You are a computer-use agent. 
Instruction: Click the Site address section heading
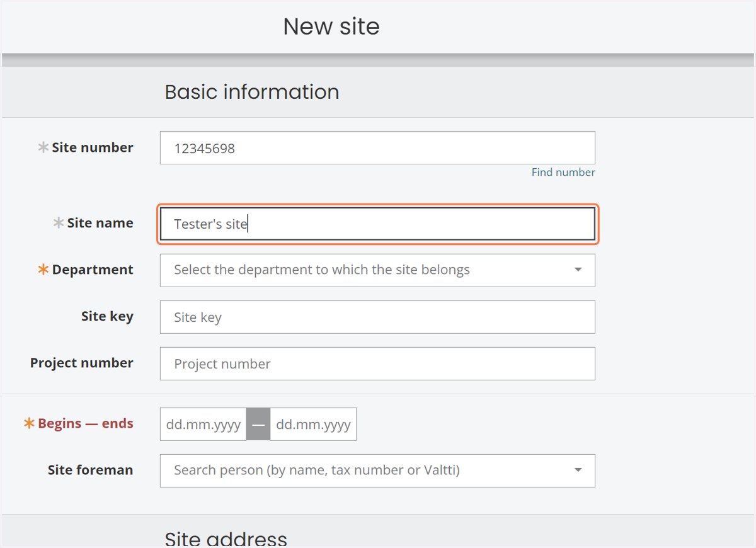[x=226, y=539]
